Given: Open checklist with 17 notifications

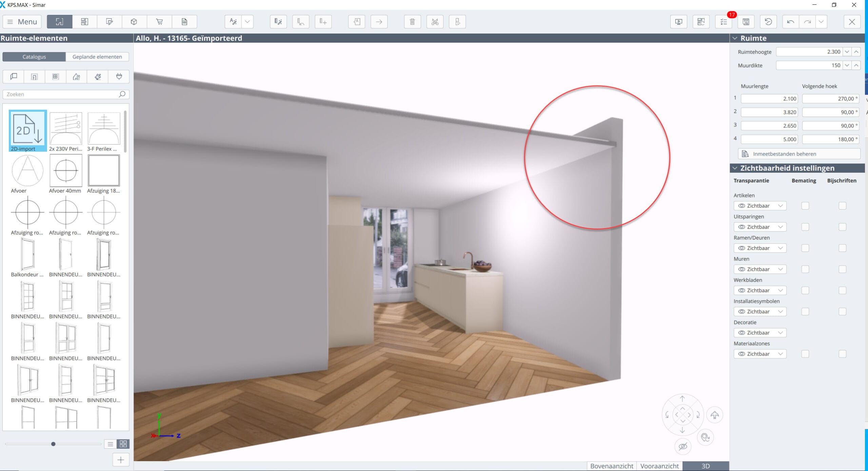Looking at the screenshot, I should tap(724, 22).
